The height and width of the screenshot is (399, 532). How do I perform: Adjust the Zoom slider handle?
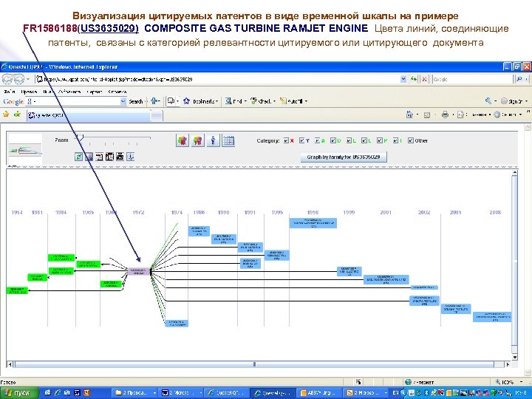tap(80, 137)
